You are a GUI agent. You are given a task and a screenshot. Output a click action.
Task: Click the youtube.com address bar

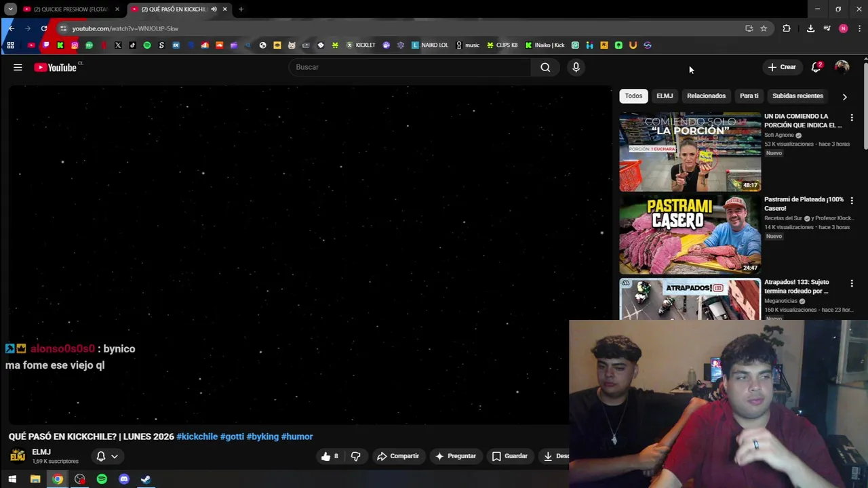coord(400,28)
